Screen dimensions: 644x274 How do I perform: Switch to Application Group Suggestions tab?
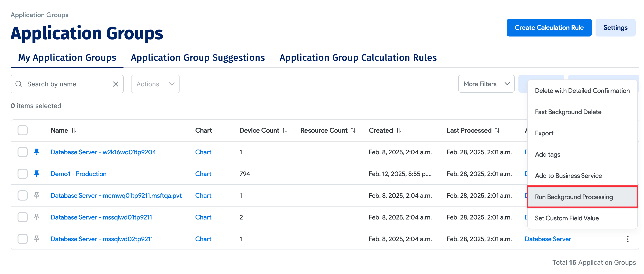tap(198, 58)
